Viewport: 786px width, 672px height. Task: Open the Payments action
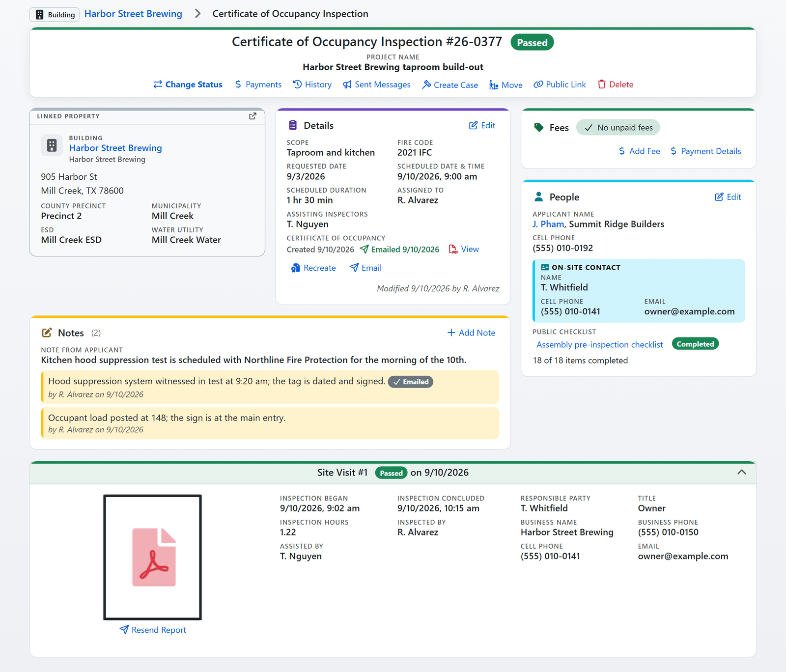(x=258, y=84)
